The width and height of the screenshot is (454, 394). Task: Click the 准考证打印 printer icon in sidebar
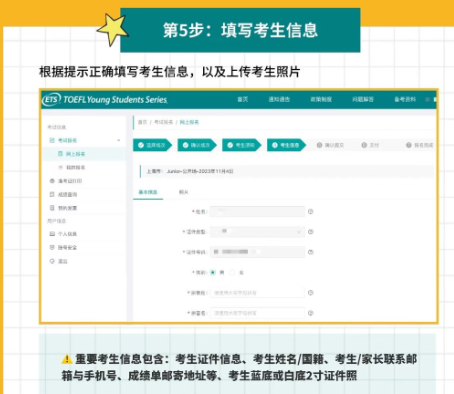click(x=52, y=181)
